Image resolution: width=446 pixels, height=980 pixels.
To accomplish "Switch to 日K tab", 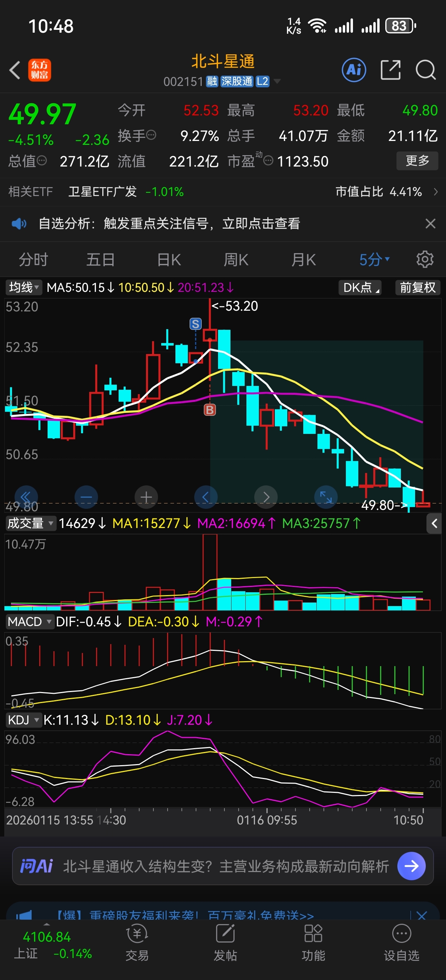I will point(169,260).
